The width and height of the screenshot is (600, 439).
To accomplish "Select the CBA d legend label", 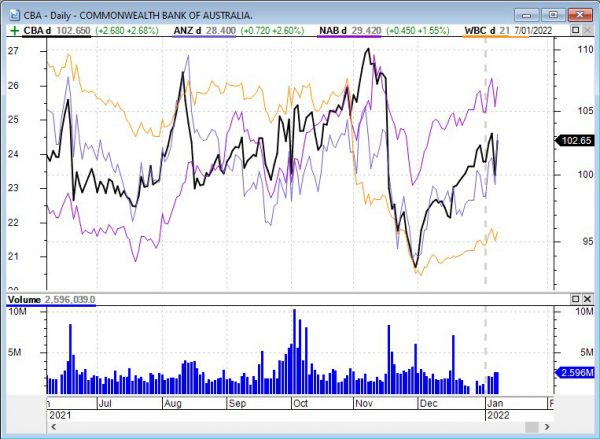I will [x=37, y=31].
